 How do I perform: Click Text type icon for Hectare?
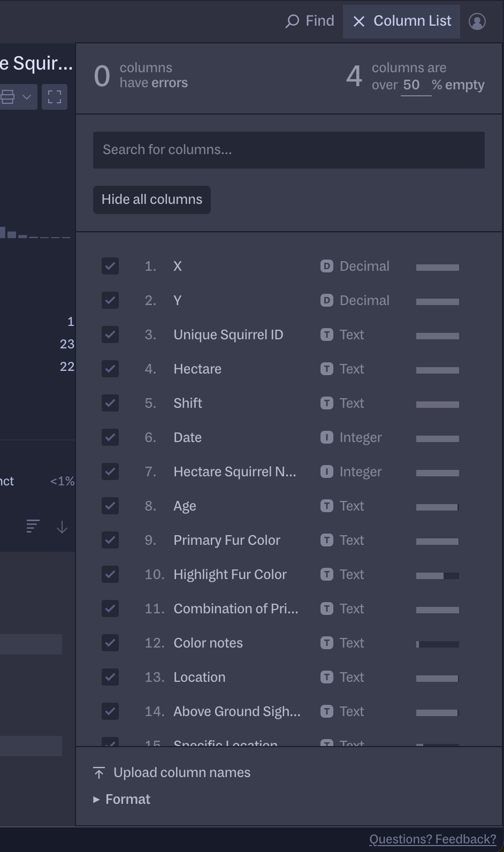tap(327, 369)
